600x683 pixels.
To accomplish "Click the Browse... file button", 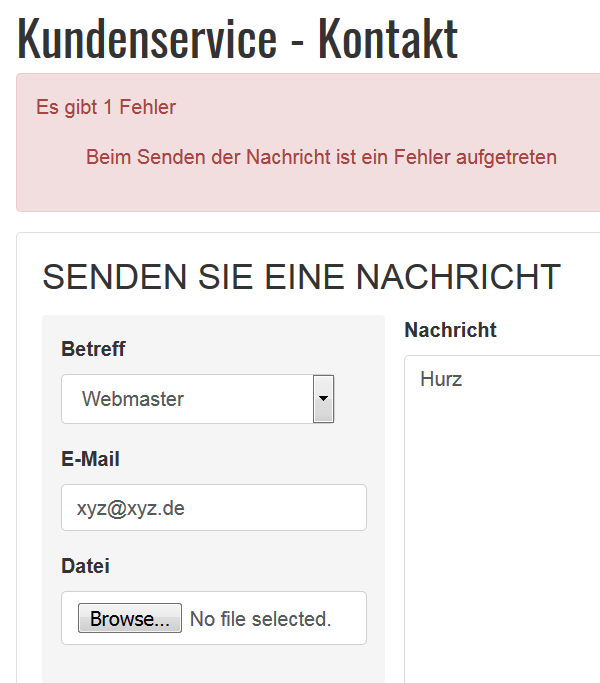I will [130, 618].
